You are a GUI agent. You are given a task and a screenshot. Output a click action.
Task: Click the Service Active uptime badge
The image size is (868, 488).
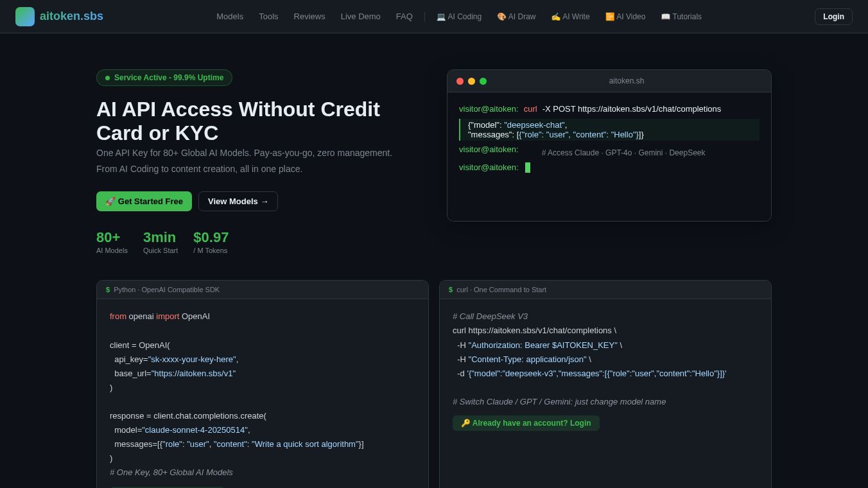pyautogui.click(x=164, y=78)
